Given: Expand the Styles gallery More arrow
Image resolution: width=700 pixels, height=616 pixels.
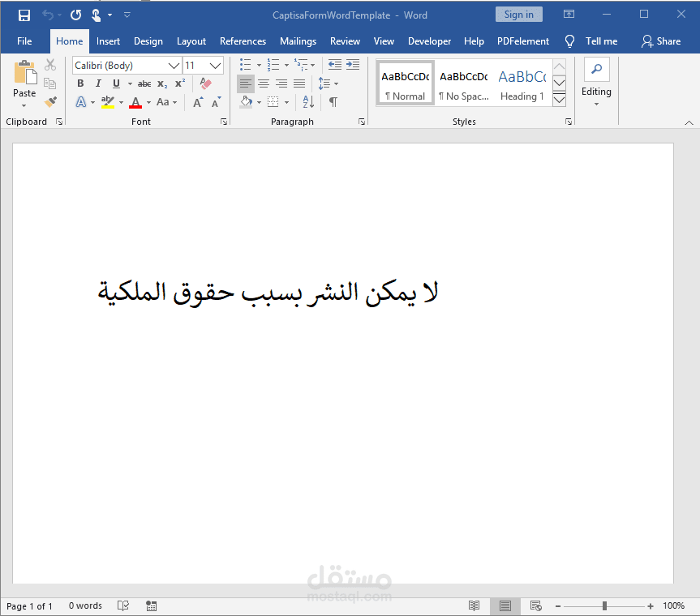Looking at the screenshot, I should point(560,100).
